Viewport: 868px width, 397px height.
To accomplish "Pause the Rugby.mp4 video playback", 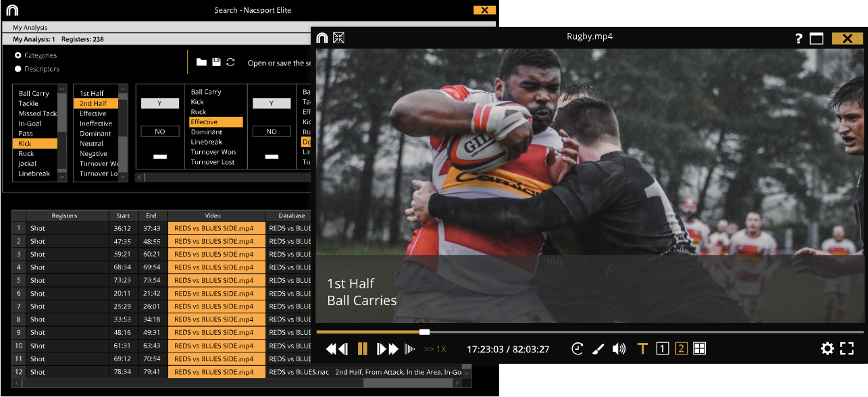I will click(x=363, y=349).
